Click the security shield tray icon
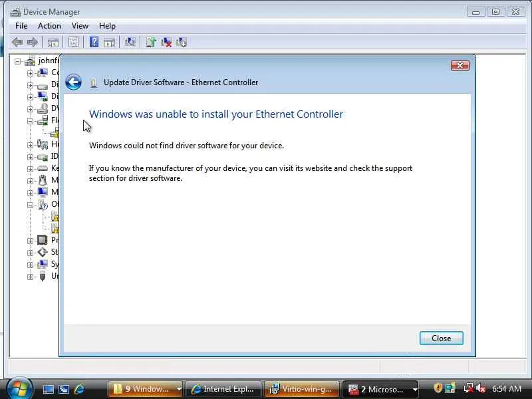 click(x=438, y=388)
